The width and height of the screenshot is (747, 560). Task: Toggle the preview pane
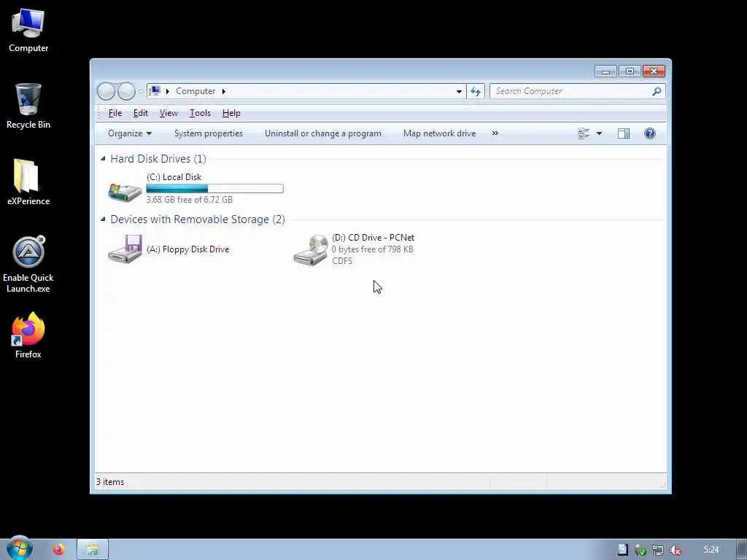tap(624, 133)
